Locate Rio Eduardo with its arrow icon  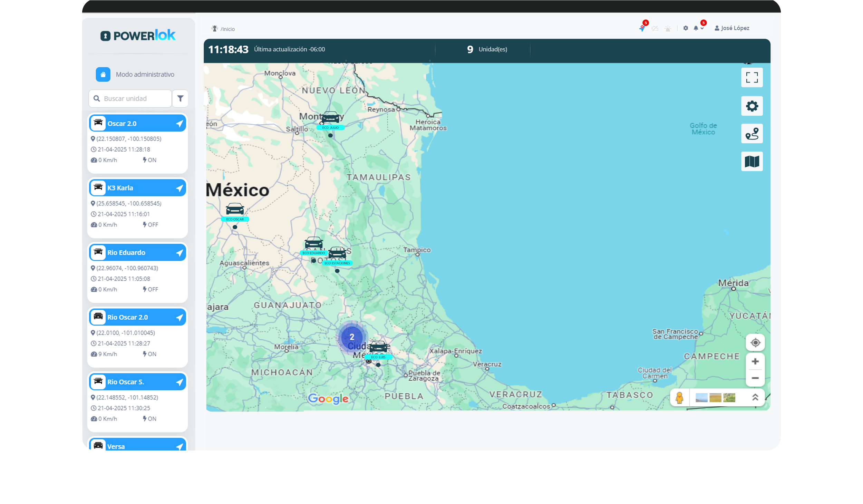tap(180, 253)
